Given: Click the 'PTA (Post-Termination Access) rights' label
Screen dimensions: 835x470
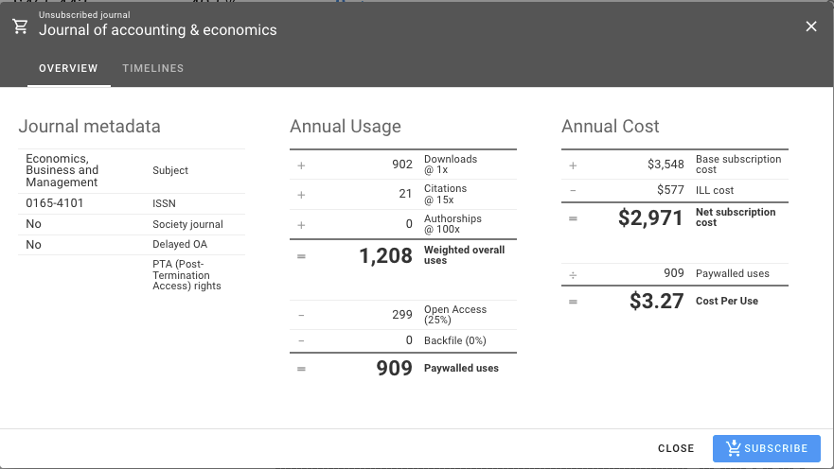Looking at the screenshot, I should 186,275.
